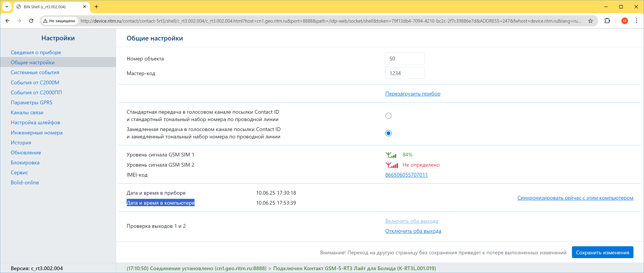The width and height of the screenshot is (644, 273).
Task: Click the red GSM SIM 2 signal icon
Action: (392, 165)
